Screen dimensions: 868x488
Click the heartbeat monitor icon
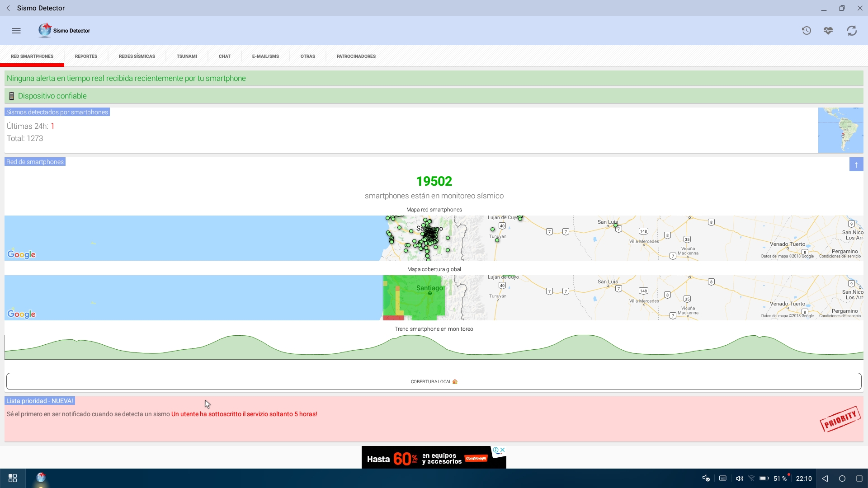[828, 31]
